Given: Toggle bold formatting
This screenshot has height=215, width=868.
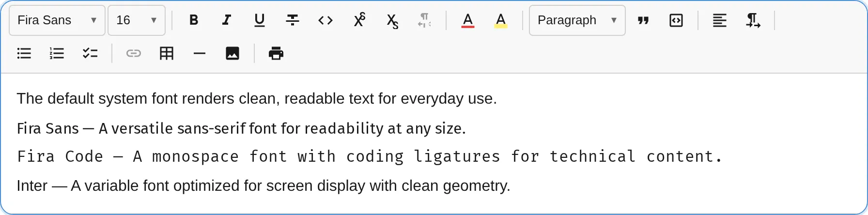Looking at the screenshot, I should pyautogui.click(x=194, y=20).
